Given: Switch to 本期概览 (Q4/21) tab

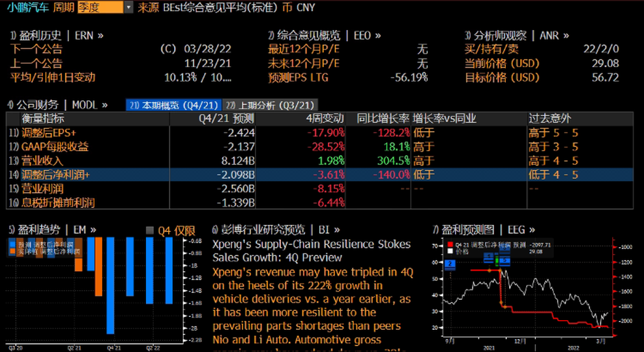Looking at the screenshot, I should pyautogui.click(x=174, y=105).
